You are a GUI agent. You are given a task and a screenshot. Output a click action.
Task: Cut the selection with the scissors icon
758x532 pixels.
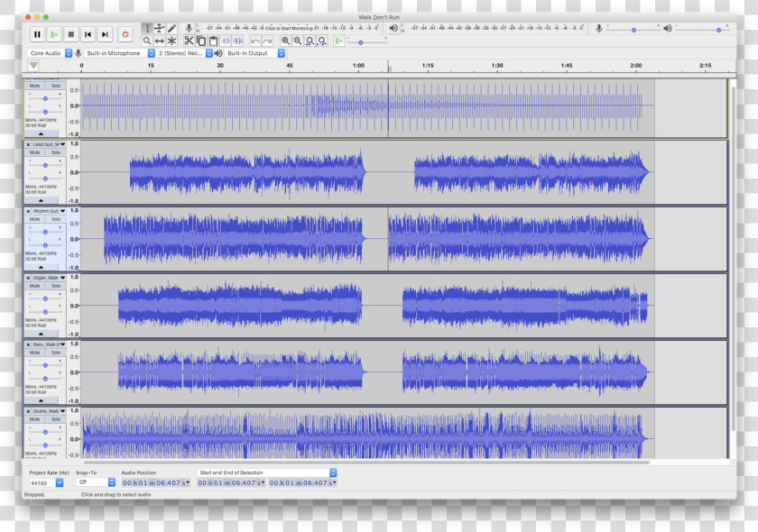point(189,41)
